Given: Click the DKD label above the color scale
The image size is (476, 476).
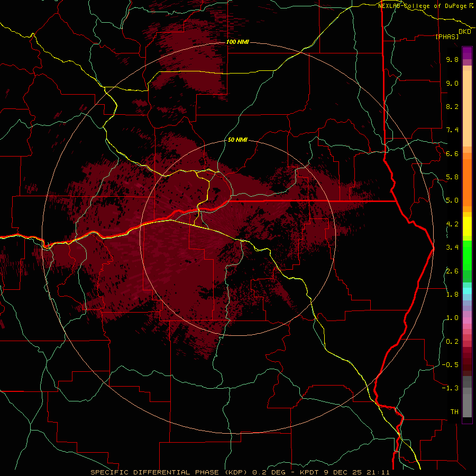Looking at the screenshot, I should tap(464, 32).
